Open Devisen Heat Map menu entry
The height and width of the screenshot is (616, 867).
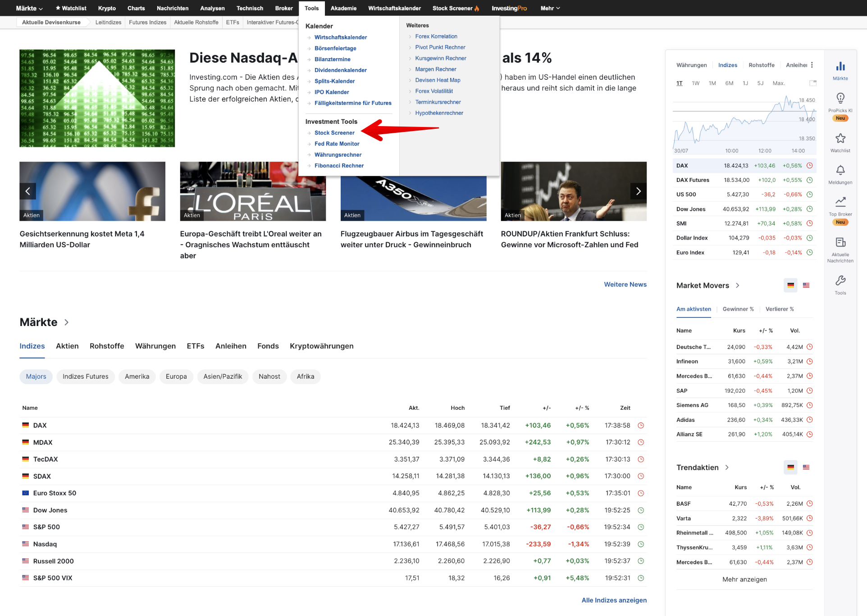pyautogui.click(x=438, y=80)
